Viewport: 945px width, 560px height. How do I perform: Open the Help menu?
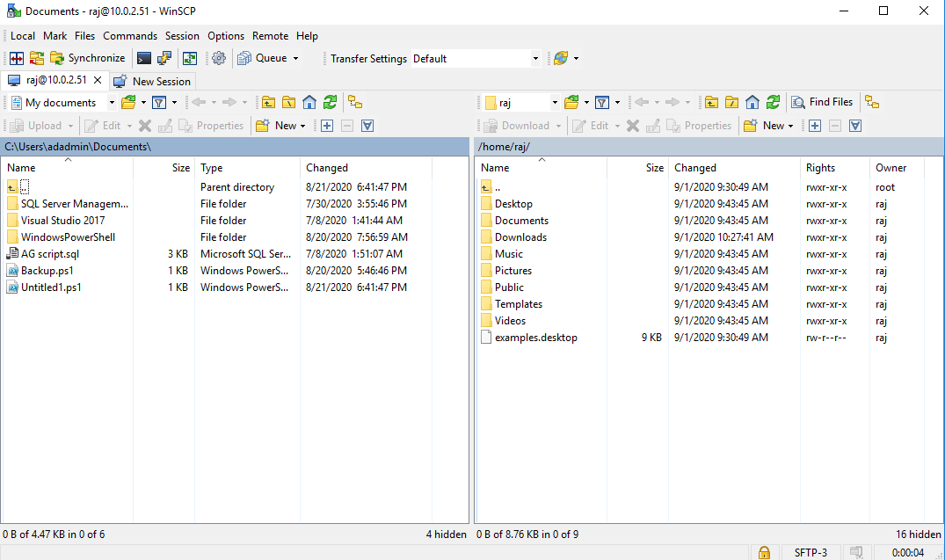(x=307, y=36)
